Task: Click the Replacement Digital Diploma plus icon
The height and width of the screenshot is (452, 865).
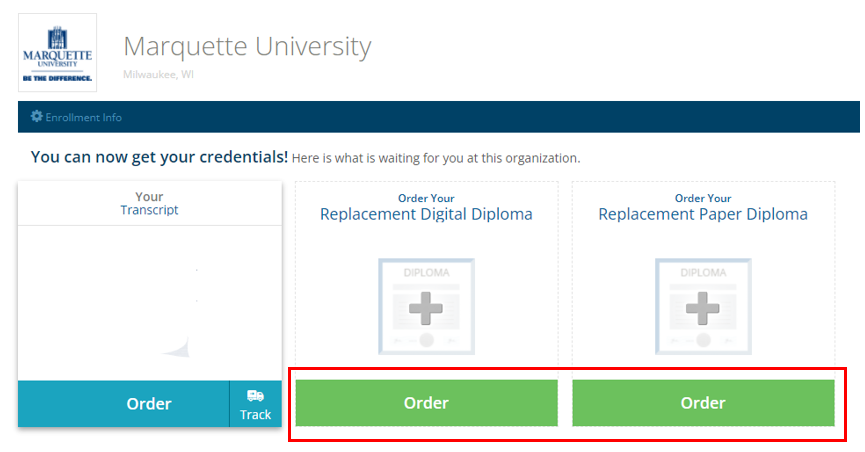Action: (426, 307)
